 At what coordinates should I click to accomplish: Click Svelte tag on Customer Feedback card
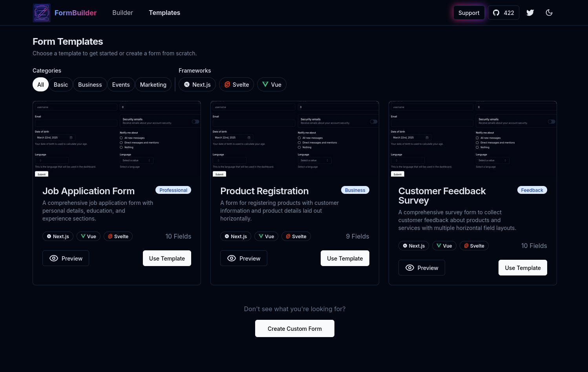point(474,246)
